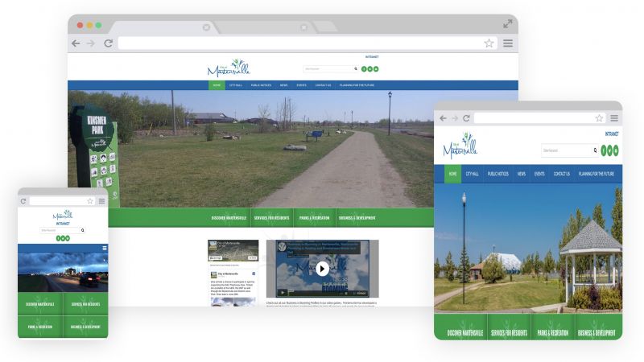The height and width of the screenshot is (362, 644).
Task: Click the fullscreen expand arrows on the desktop browser
Action: tap(508, 24)
